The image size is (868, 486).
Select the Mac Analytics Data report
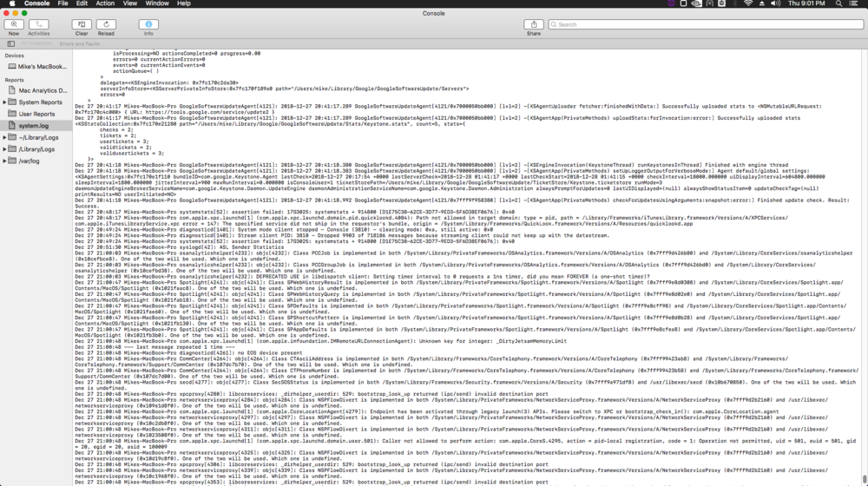pyautogui.click(x=43, y=90)
